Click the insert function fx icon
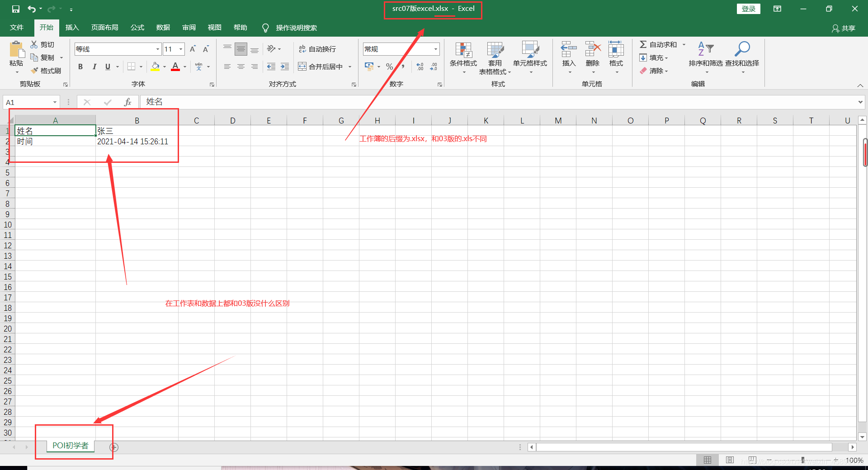 click(x=127, y=102)
